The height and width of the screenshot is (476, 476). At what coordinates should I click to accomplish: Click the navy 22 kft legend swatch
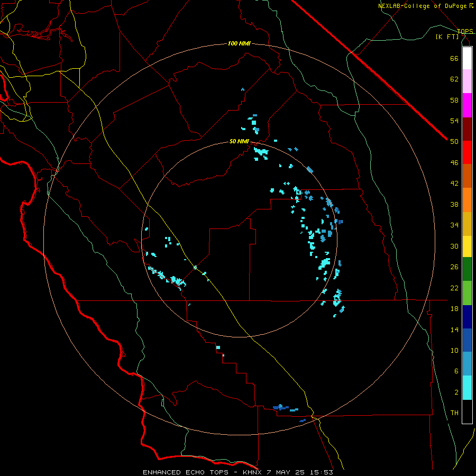pos(467,317)
